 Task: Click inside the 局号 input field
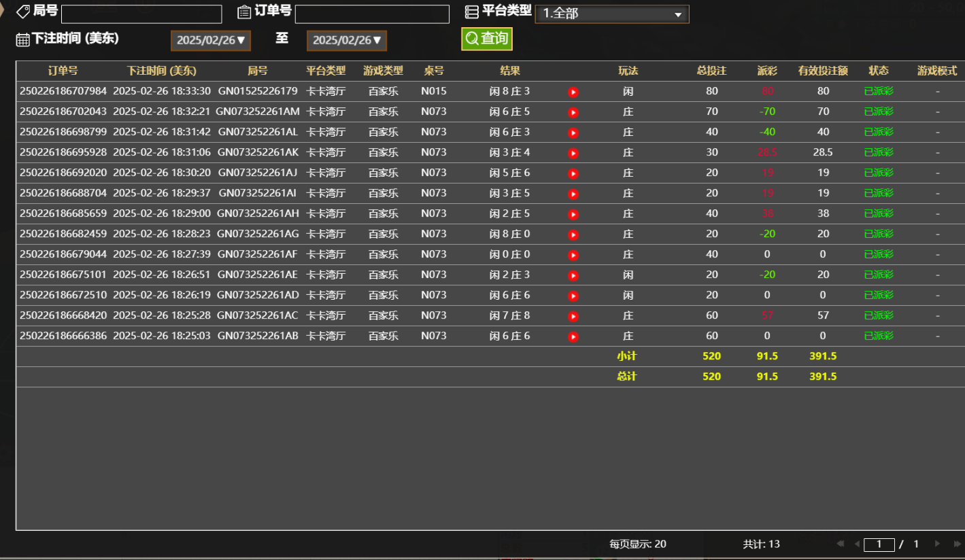coord(141,14)
